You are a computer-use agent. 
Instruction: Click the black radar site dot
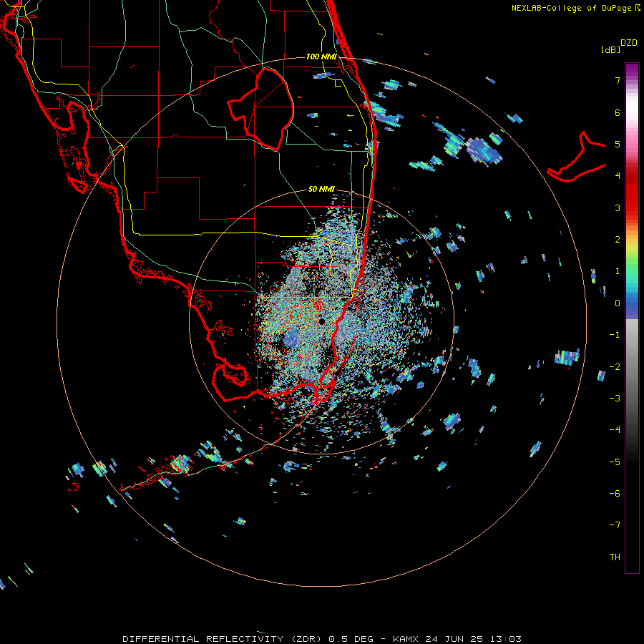[x=321, y=321]
